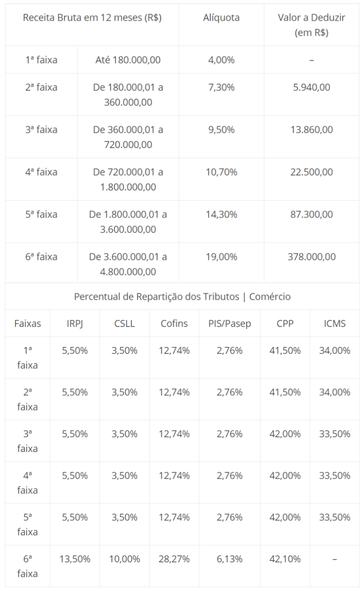Click the 87.300,00 deduction value
The width and height of the screenshot is (364, 591).
pyautogui.click(x=311, y=214)
